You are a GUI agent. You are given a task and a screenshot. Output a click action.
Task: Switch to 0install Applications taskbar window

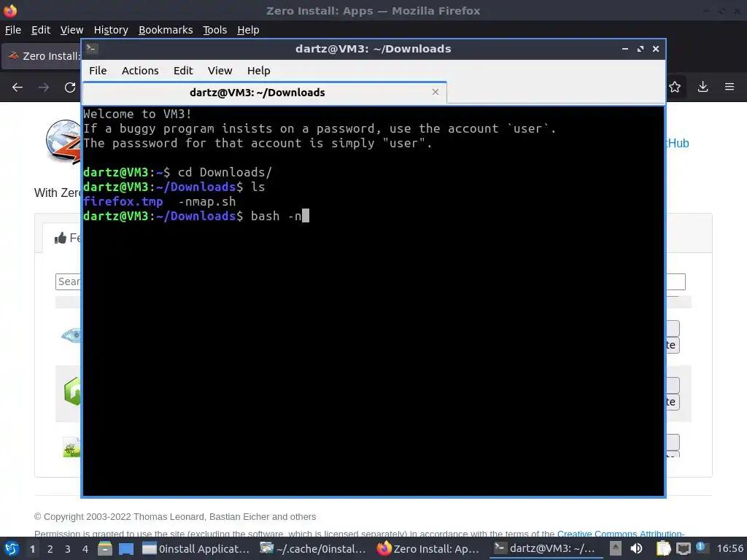196,548
